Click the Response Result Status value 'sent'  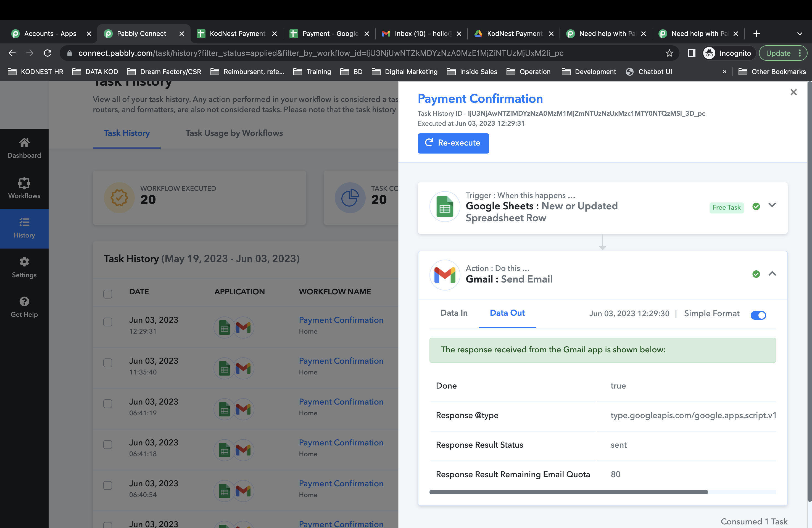618,445
